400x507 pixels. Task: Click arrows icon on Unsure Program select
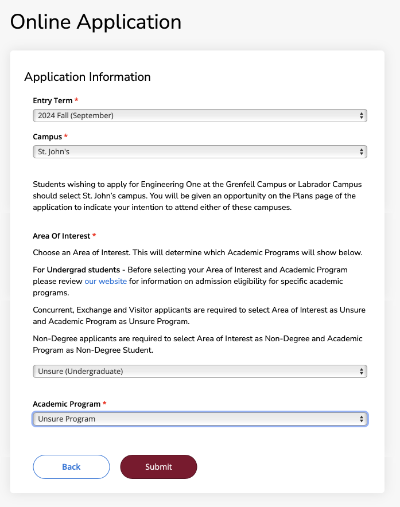[361, 419]
